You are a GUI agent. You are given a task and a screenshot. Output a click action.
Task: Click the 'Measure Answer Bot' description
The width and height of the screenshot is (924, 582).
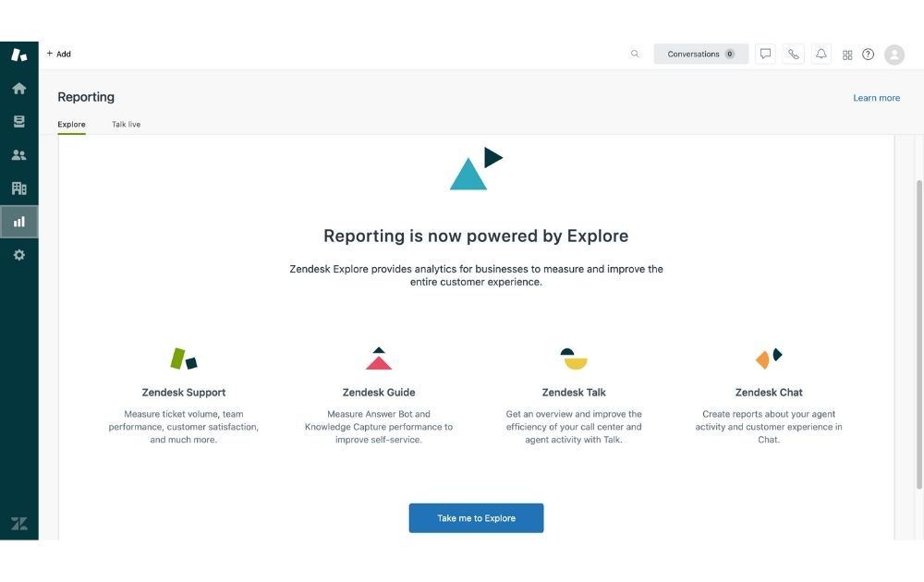point(378,427)
